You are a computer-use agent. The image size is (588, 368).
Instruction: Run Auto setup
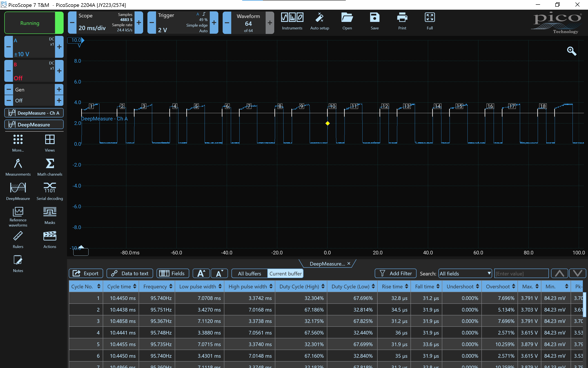click(x=319, y=21)
